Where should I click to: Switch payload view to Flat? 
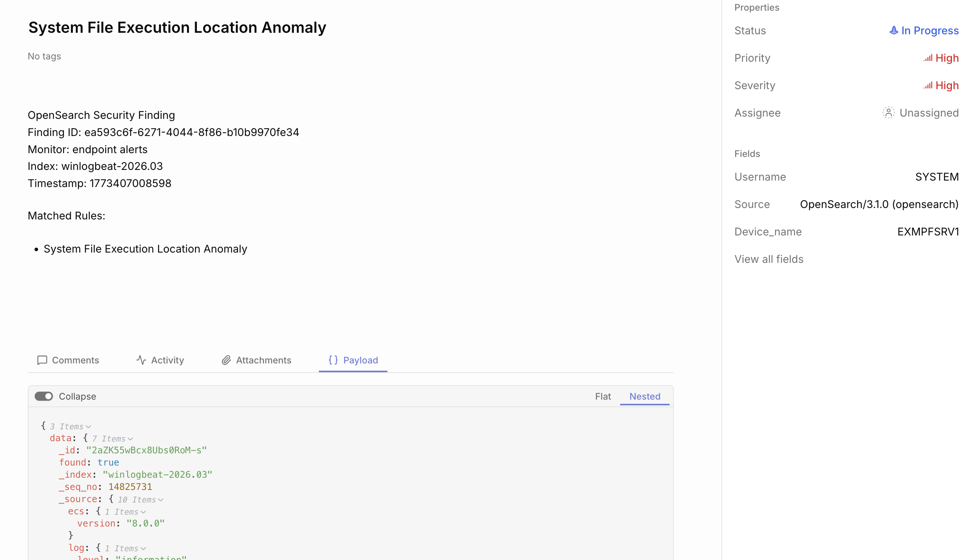[x=603, y=396]
